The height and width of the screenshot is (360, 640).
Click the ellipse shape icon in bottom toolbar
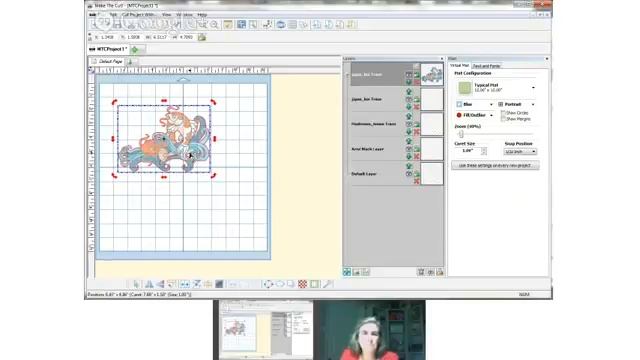pos(280,284)
